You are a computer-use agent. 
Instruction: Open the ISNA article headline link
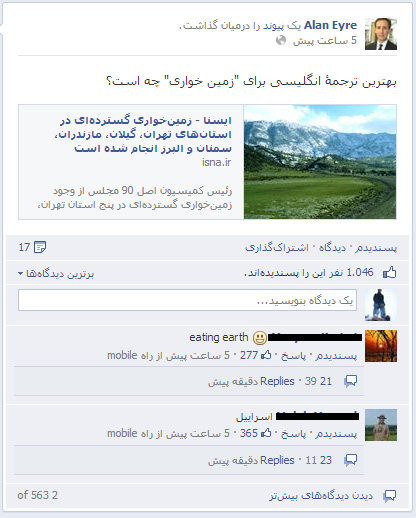click(143, 134)
